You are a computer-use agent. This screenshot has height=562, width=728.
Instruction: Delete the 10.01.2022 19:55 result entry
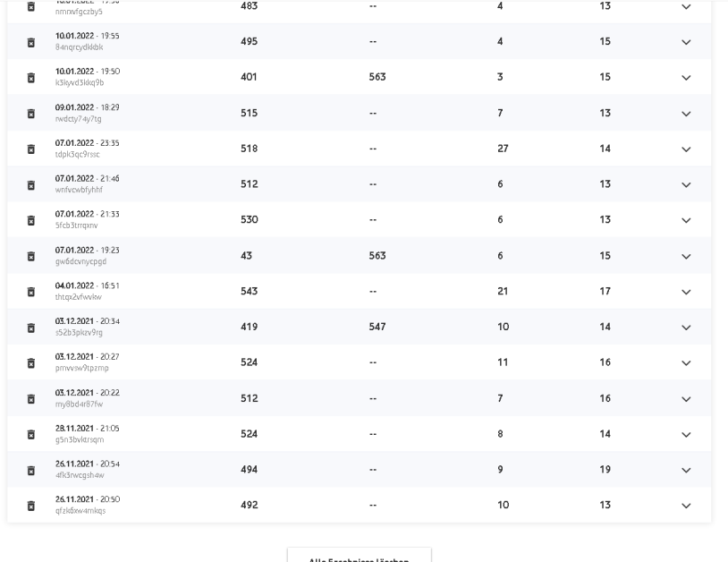coord(31,42)
